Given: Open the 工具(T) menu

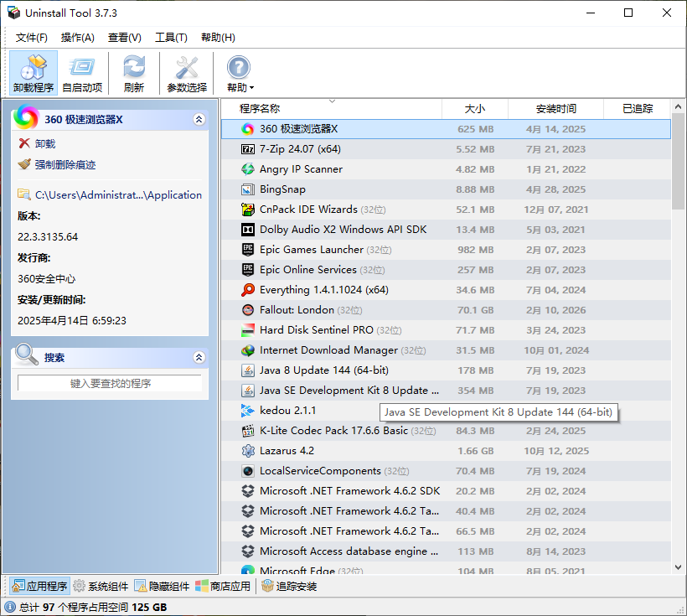Looking at the screenshot, I should point(171,38).
